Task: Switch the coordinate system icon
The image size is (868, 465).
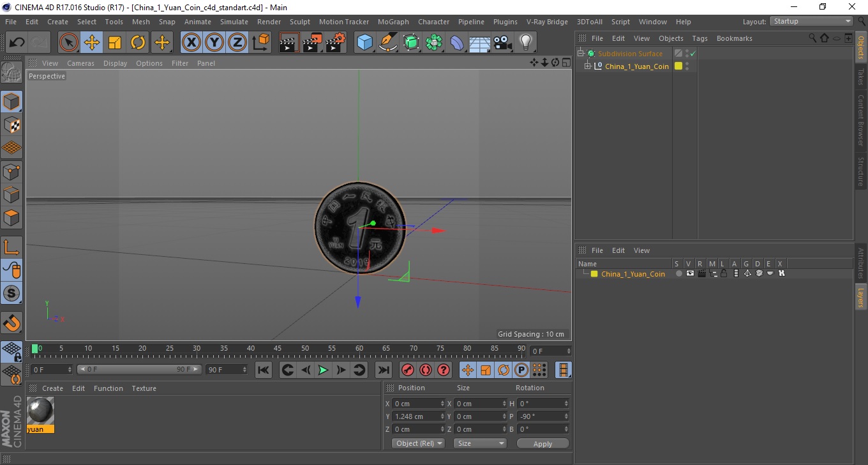Action: coord(260,43)
